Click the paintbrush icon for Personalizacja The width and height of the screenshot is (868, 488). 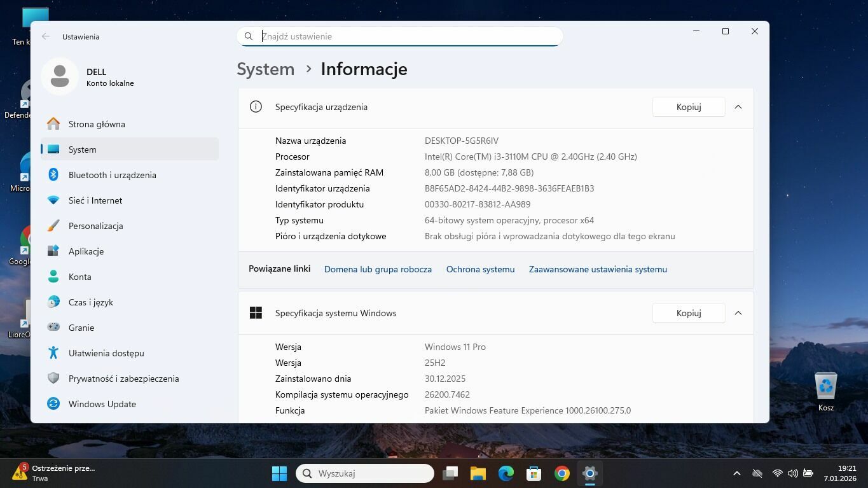[54, 226]
